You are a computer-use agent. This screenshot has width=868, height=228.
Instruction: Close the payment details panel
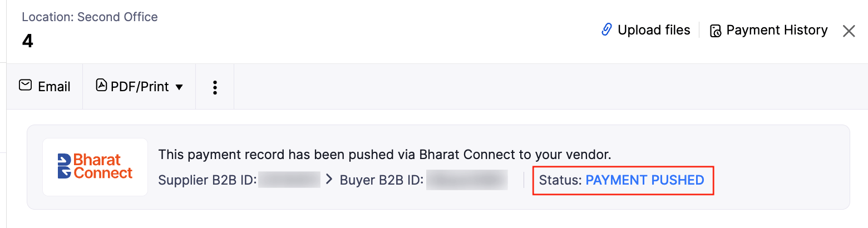(849, 31)
